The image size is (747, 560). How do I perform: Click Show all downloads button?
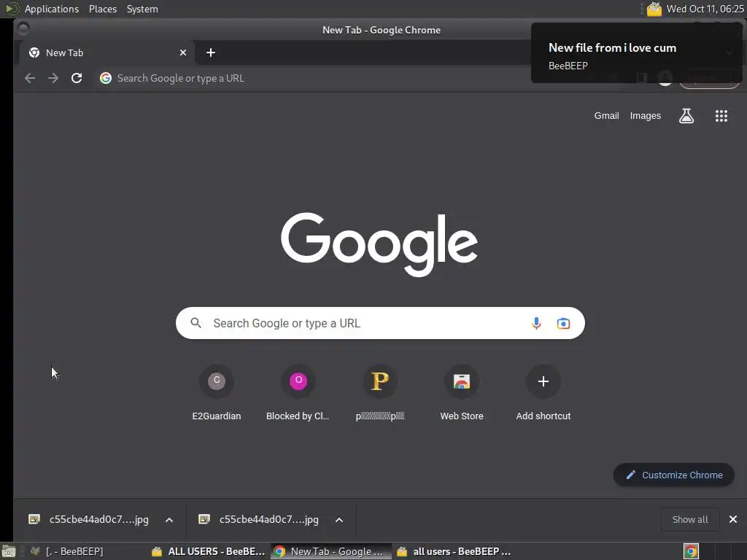click(690, 519)
